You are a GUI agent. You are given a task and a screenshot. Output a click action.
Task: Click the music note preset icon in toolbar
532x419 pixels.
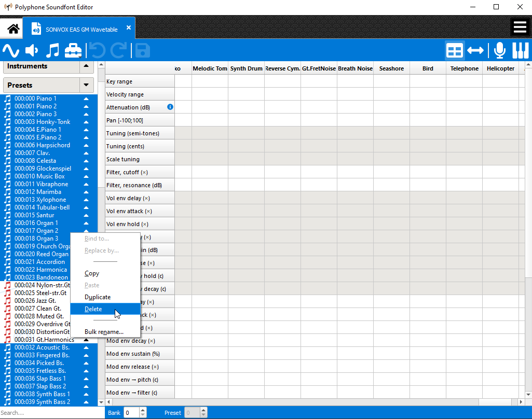[x=52, y=50]
